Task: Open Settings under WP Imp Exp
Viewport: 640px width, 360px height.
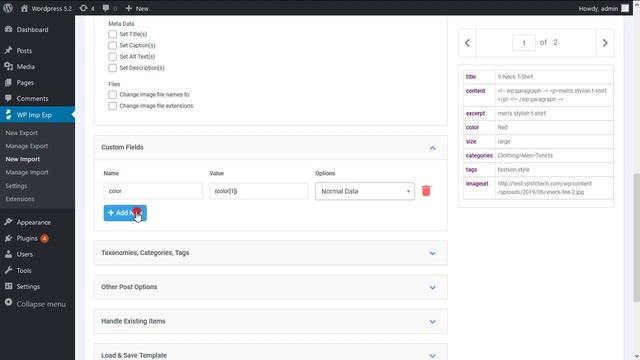Action: click(16, 186)
